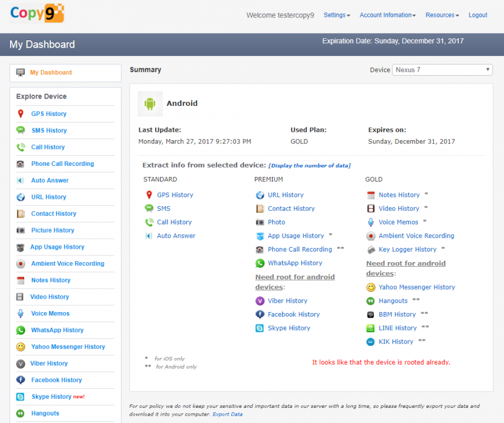This screenshot has height=423, width=504.
Task: Open Auto Answer in the sidebar
Action: pos(50,180)
